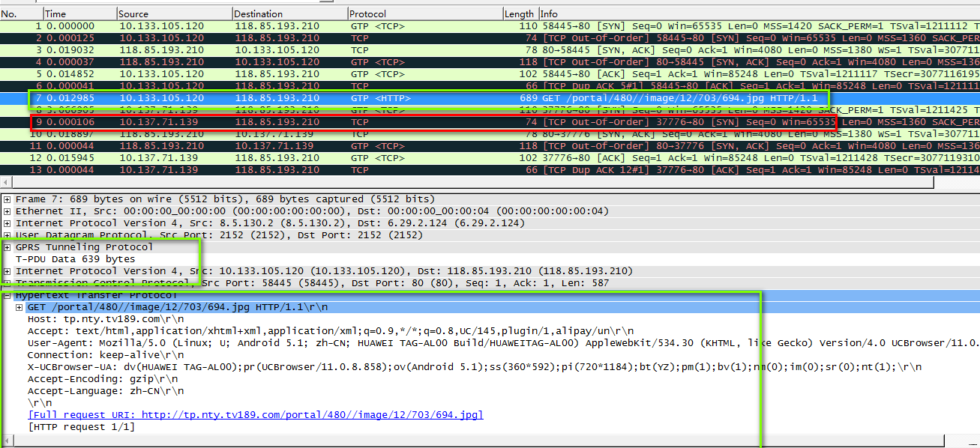Screen dimensions: 980x448
Task: Select packet 3 SYN, ACK row
Action: coord(490,50)
